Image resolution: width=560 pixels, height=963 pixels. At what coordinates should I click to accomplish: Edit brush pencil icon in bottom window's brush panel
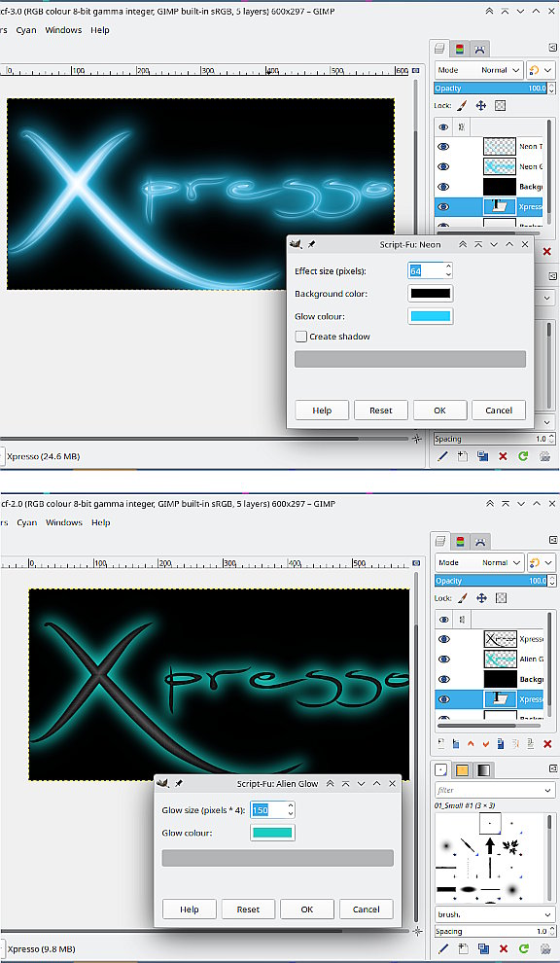pyautogui.click(x=442, y=948)
